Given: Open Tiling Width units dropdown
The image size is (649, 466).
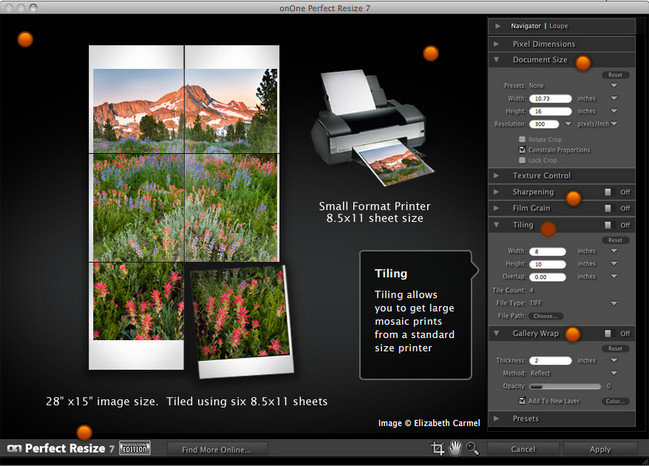Looking at the screenshot, I should (x=614, y=251).
